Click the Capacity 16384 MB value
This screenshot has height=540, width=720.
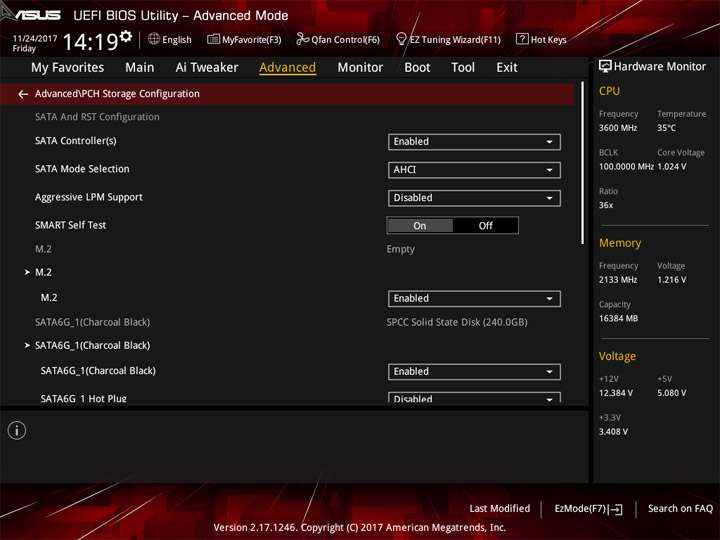tap(618, 318)
